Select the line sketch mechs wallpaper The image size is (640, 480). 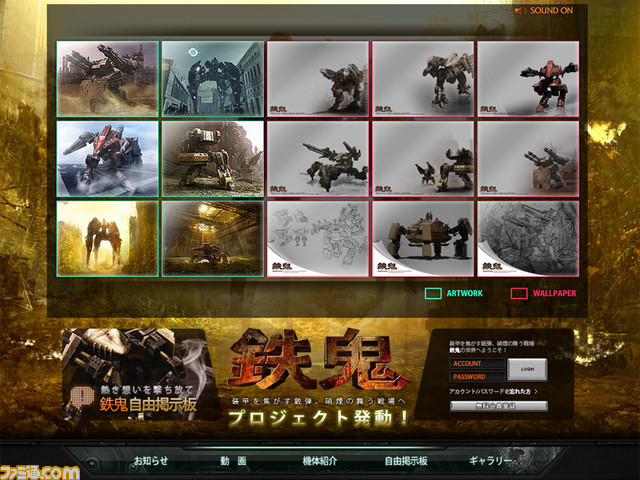click(318, 239)
